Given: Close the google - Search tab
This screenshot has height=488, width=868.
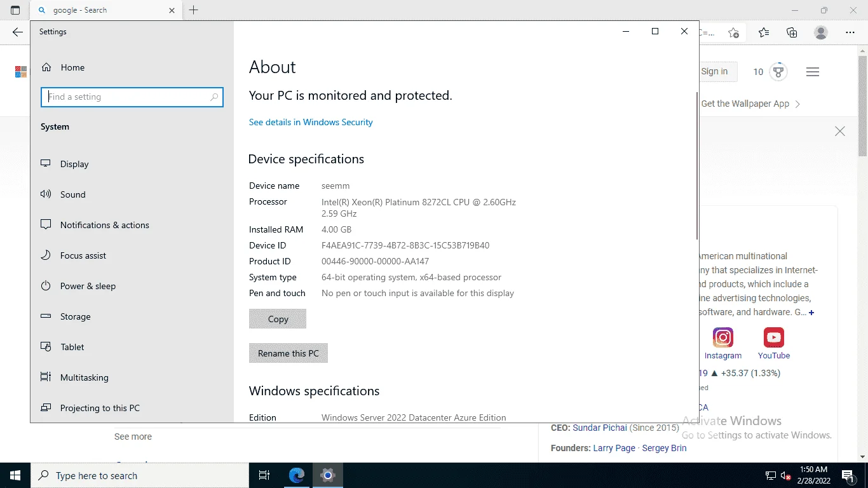Looking at the screenshot, I should click(172, 10).
